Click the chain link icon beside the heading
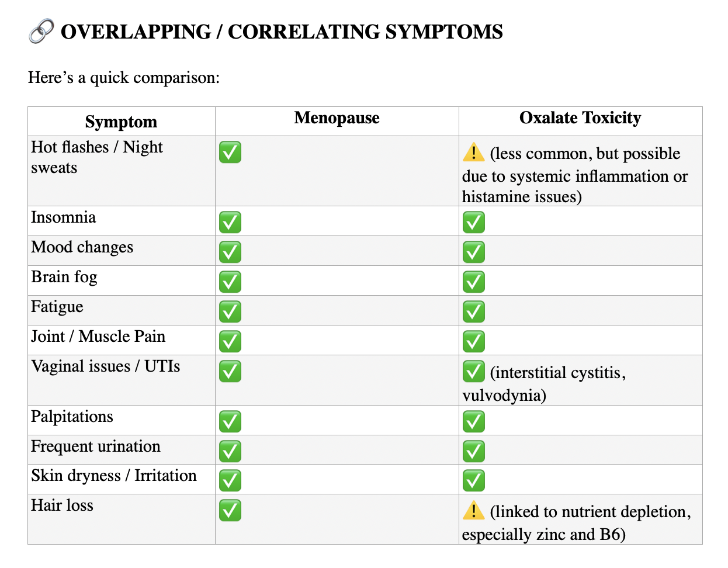This screenshot has height=568, width=728. (x=41, y=31)
